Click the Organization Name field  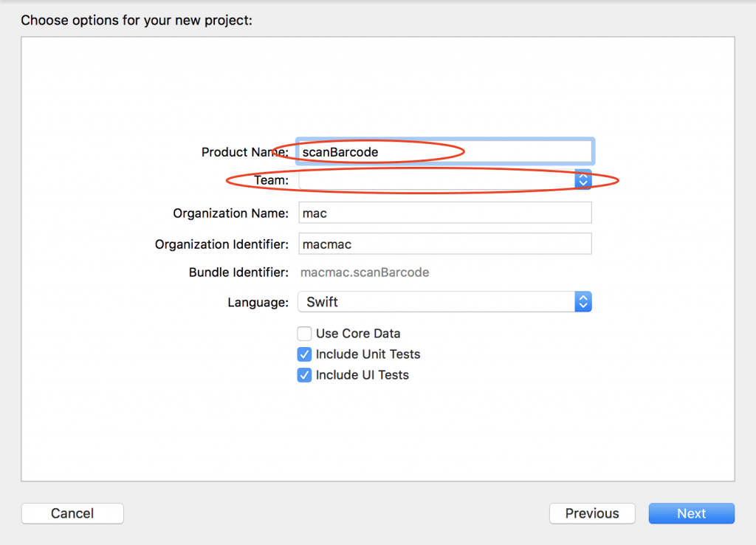coord(444,213)
